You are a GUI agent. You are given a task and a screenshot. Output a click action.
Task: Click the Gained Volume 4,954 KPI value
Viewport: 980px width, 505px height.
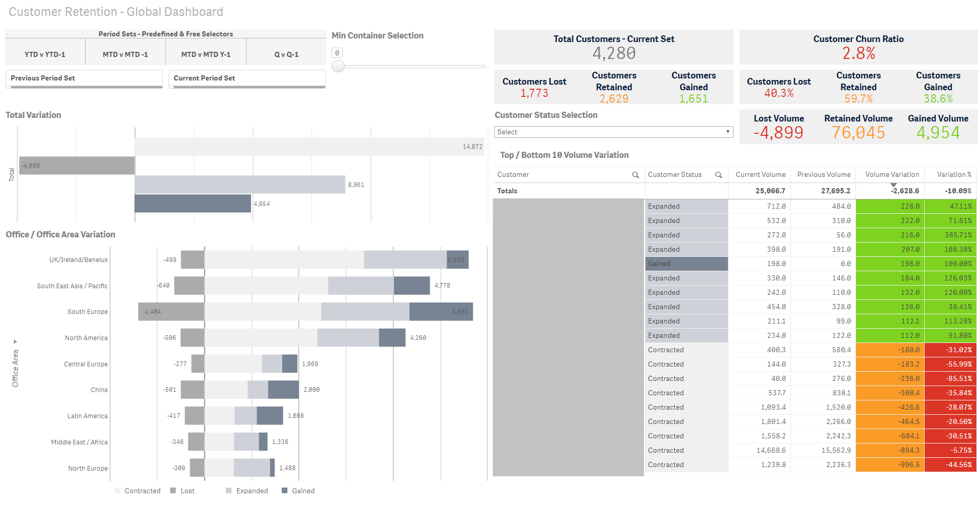point(938,133)
